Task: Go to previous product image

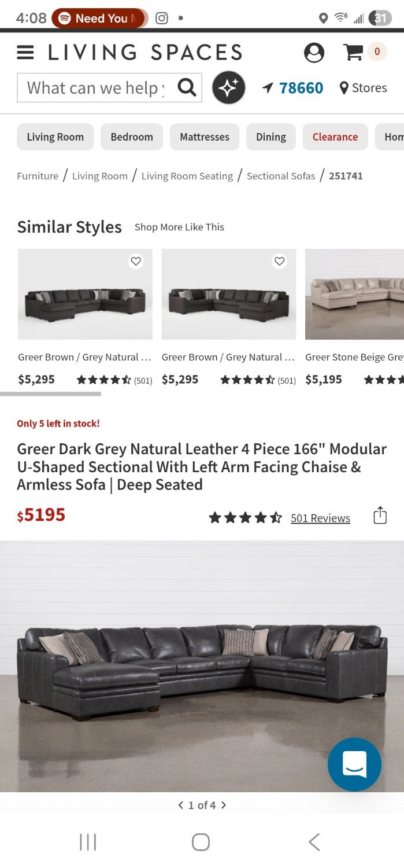Action: (x=180, y=804)
